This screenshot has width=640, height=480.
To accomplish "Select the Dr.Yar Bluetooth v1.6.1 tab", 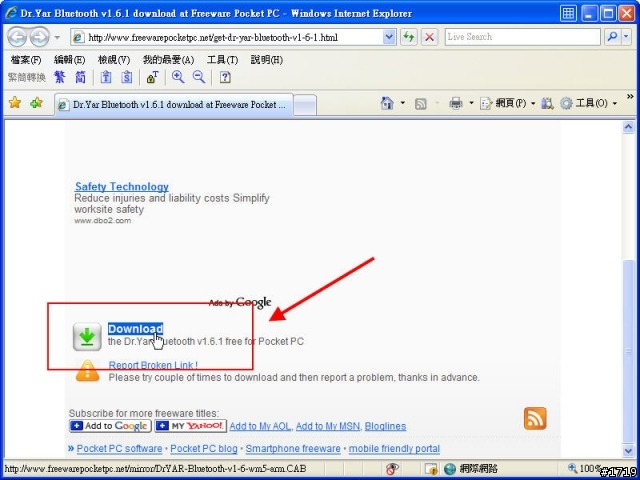I will 174,105.
